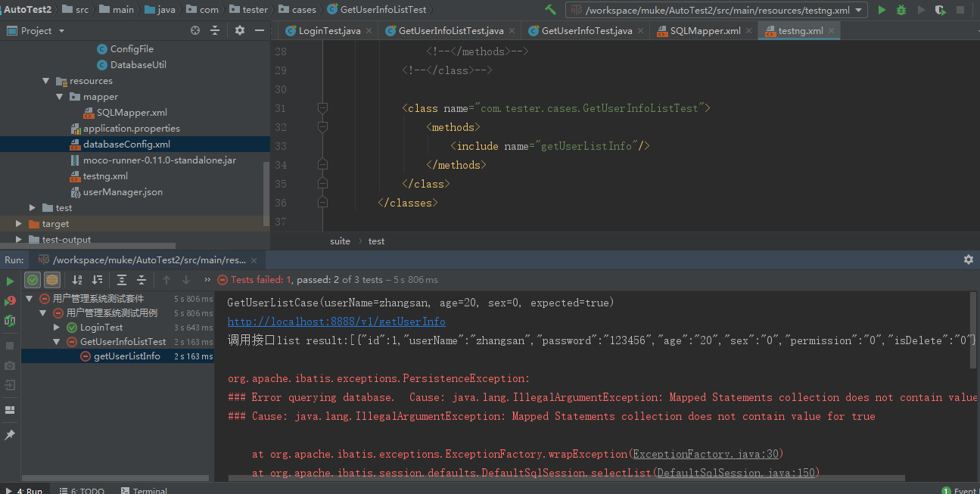
Task: Switch to GetUserInfoListTest.java tab
Action: point(450,31)
